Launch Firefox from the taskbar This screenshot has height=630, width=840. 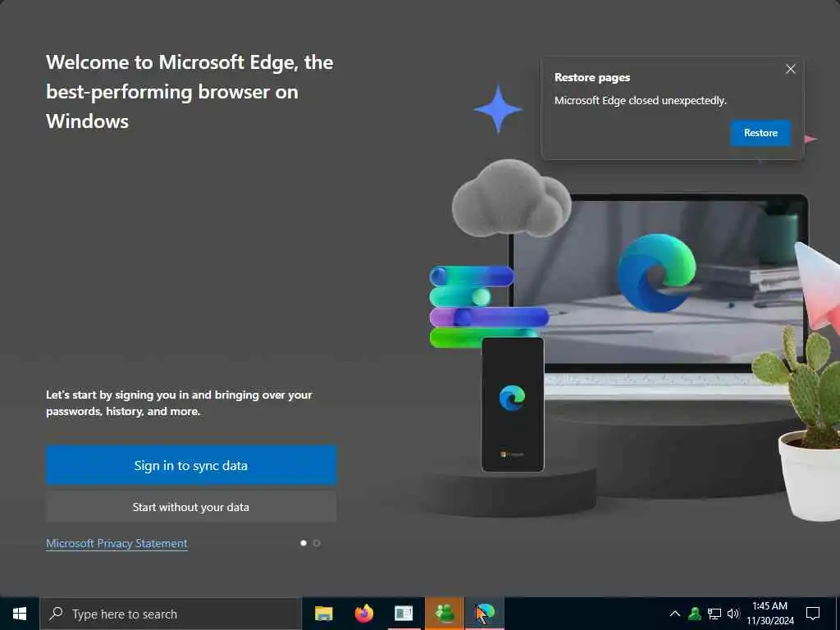point(363,614)
